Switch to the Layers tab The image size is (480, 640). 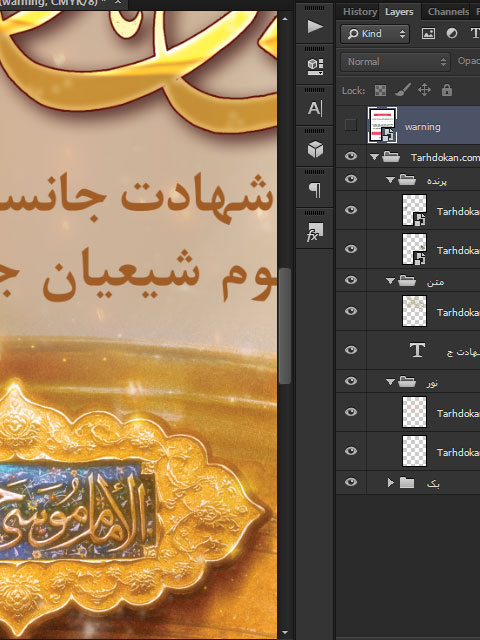399,12
